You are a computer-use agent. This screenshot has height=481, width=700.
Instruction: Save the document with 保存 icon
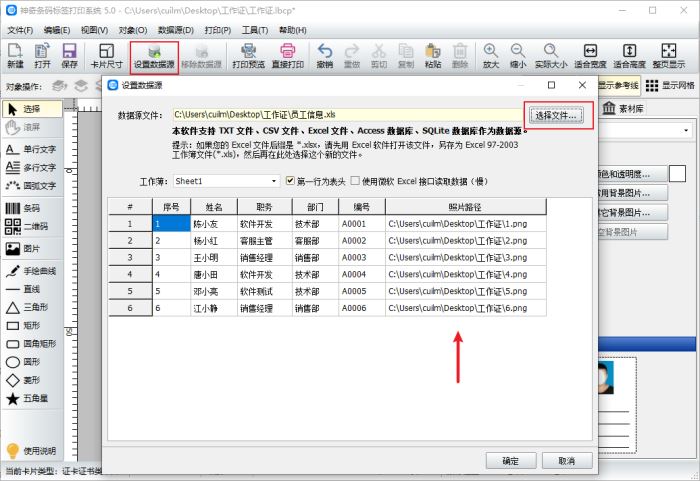[69, 56]
